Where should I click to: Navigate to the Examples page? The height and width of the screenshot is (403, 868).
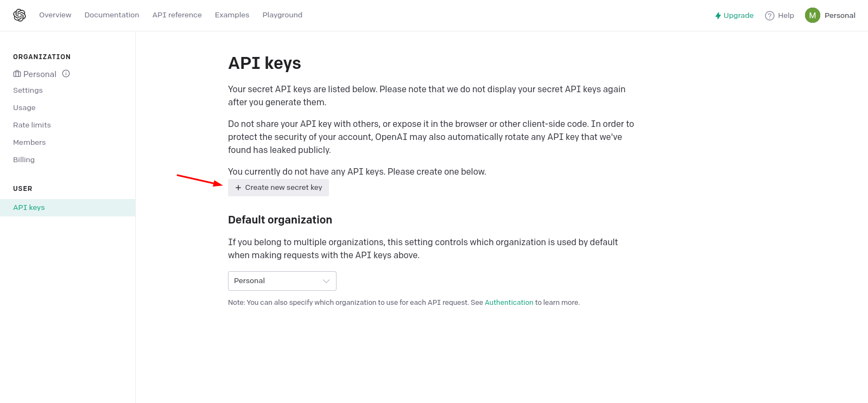click(x=232, y=15)
